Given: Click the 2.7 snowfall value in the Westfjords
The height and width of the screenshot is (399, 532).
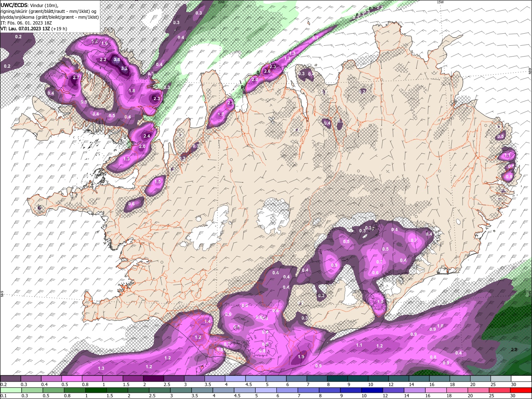Looking at the screenshot, I should pyautogui.click(x=76, y=77).
